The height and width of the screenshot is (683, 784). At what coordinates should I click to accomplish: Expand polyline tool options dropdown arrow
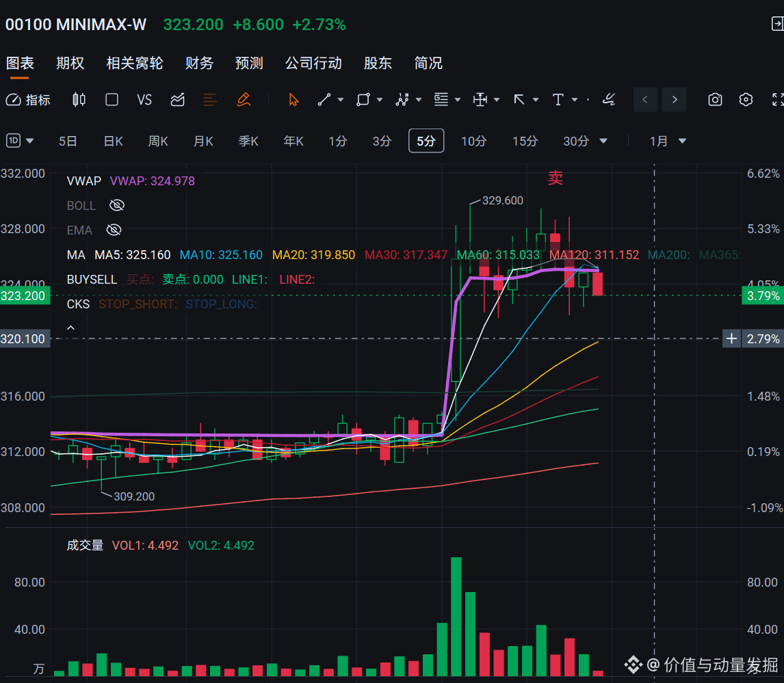(419, 100)
